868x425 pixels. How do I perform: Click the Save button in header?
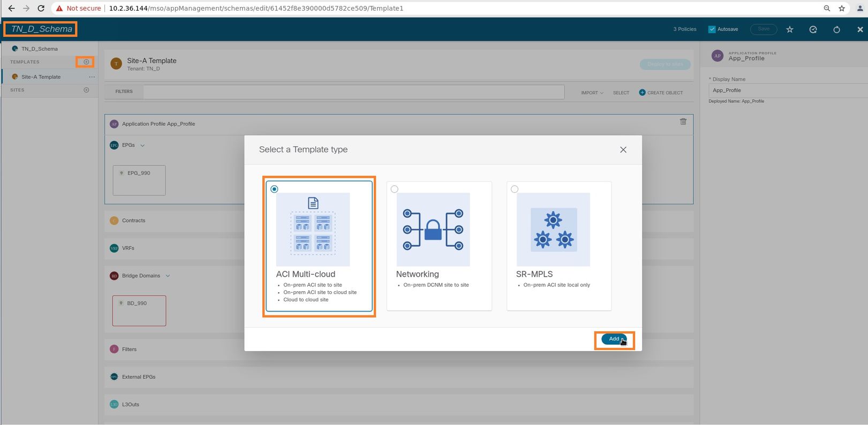pos(764,29)
